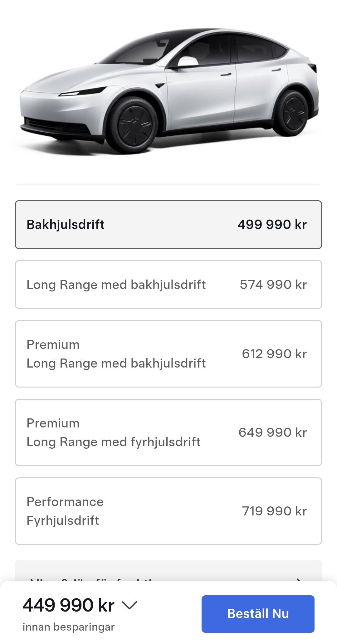Pick Premium Long Range bakhjulsdrift 612 990 kr
Screen dimensions: 337x644
(x=168, y=354)
